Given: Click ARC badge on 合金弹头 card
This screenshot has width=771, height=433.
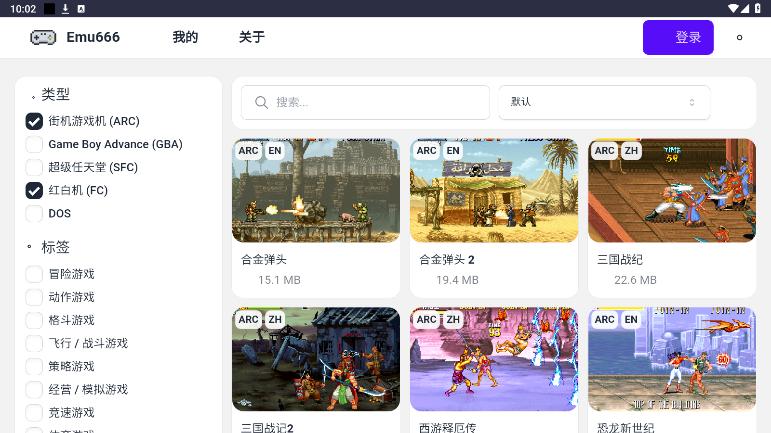Looking at the screenshot, I should 248,151.
